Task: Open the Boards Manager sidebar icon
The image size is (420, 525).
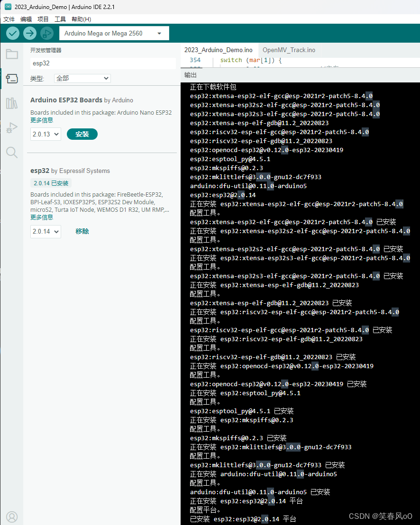Action: (x=12, y=79)
